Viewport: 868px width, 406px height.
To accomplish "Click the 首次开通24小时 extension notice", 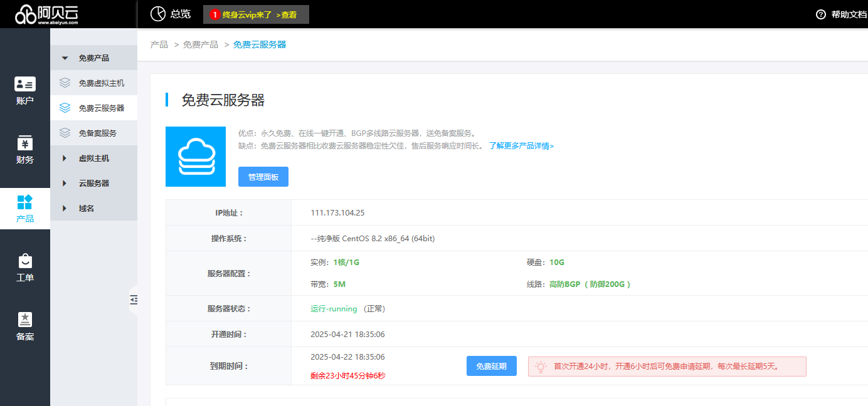I will (667, 367).
